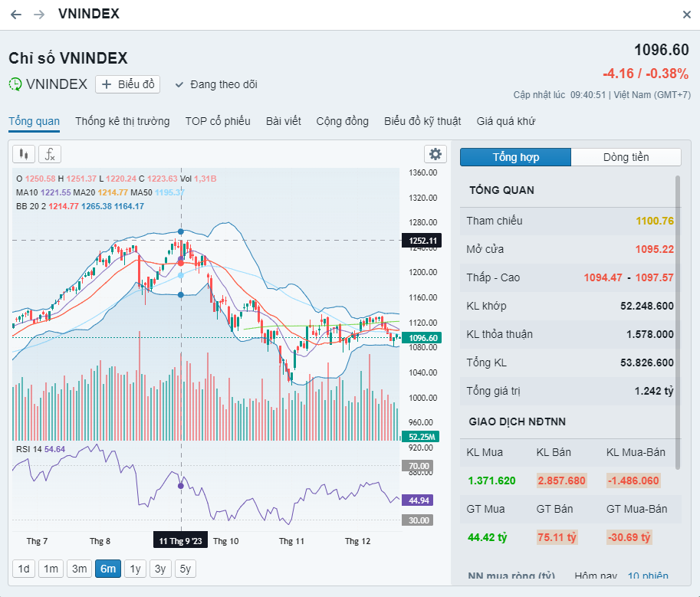The image size is (700, 597).
Task: Click the right panel vertical scrollbar
Action: [x=677, y=322]
